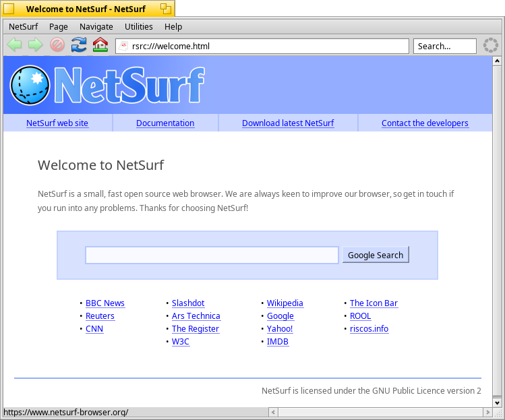Screen dimensions: 505x420
Task: Click the Welcome to NetSurf heading
Action: [101, 165]
